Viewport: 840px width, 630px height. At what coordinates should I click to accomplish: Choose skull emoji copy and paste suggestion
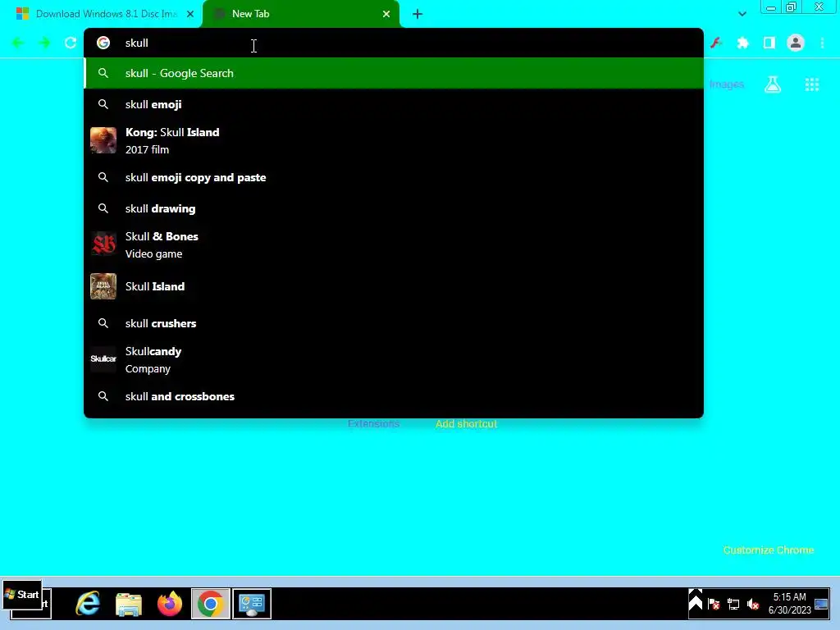pyautogui.click(x=394, y=177)
